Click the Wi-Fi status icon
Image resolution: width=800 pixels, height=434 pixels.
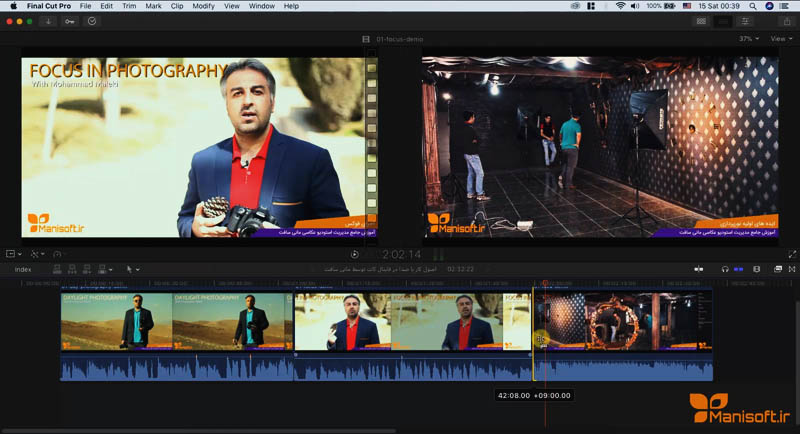[x=620, y=6]
